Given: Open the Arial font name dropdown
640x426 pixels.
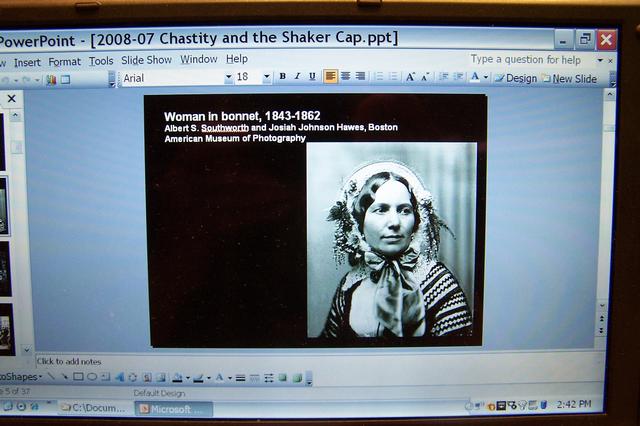Looking at the screenshot, I should pos(228,77).
